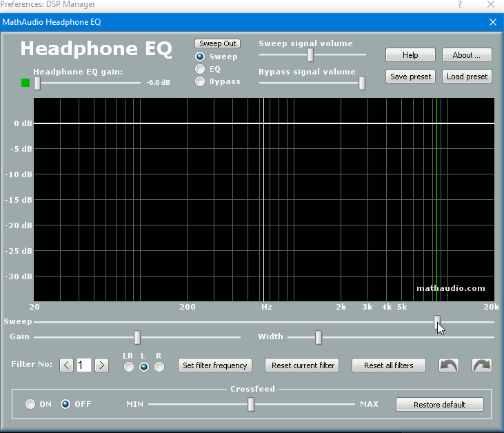Click the Sweep signal volume slider handle
This screenshot has width=504, height=433.
[x=310, y=55]
